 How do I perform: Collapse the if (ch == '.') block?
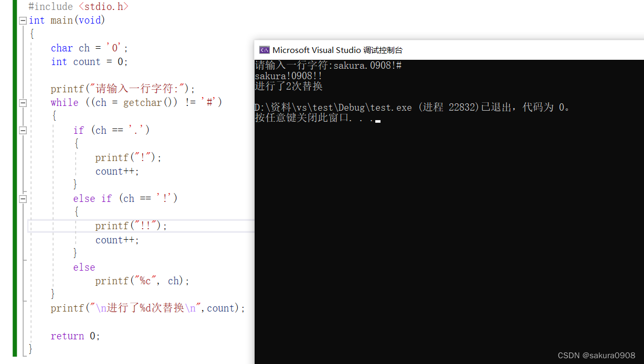[22, 130]
